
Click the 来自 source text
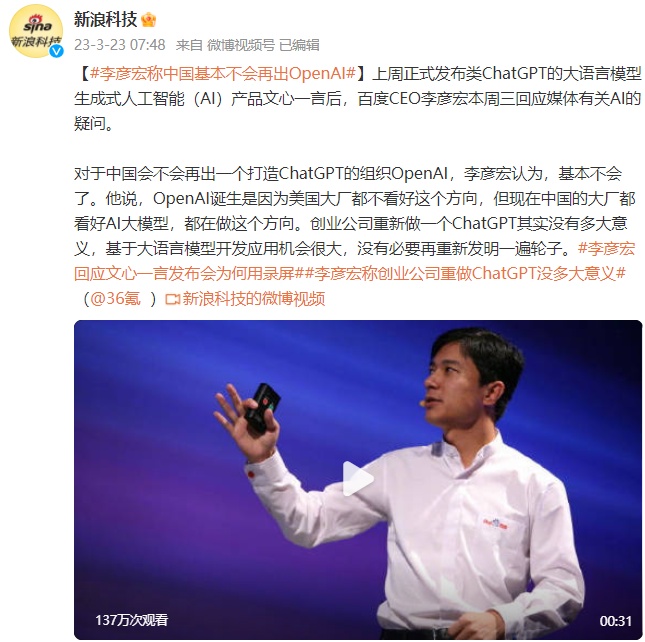click(x=189, y=45)
